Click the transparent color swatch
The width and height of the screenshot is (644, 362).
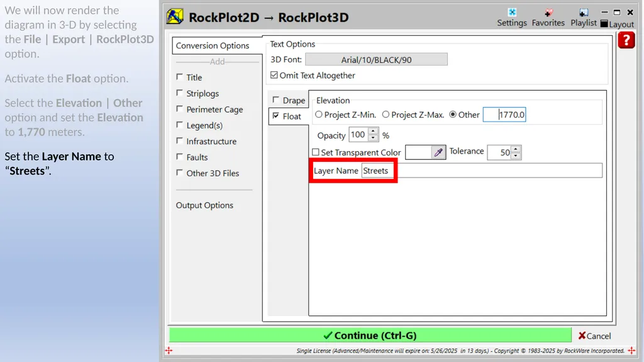tap(418, 152)
